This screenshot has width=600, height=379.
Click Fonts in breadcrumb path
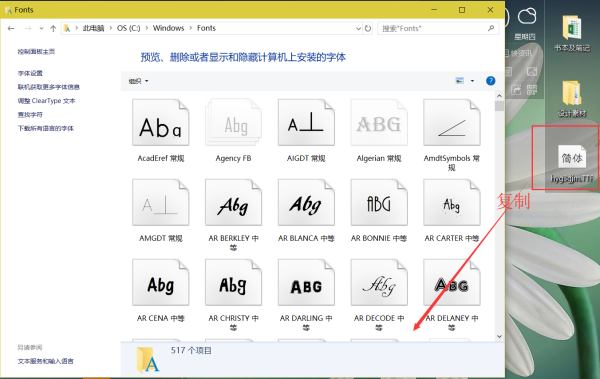tap(206, 28)
